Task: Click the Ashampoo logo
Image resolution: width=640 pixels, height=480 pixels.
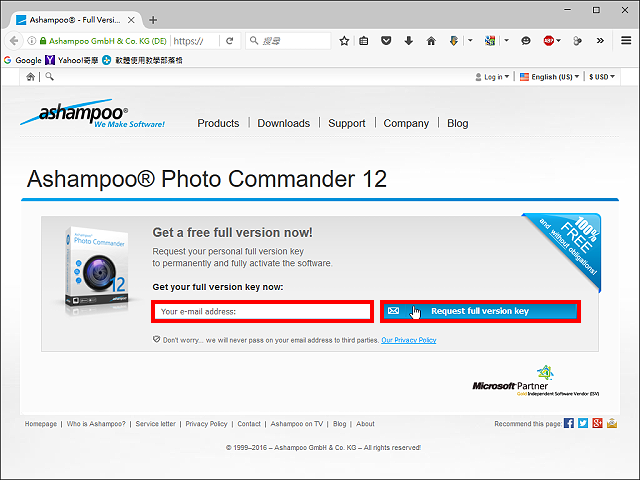Action: (93, 113)
